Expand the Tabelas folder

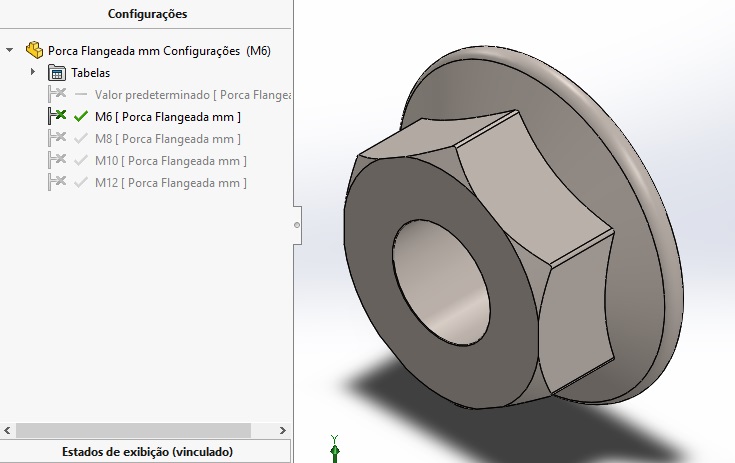[x=32, y=72]
